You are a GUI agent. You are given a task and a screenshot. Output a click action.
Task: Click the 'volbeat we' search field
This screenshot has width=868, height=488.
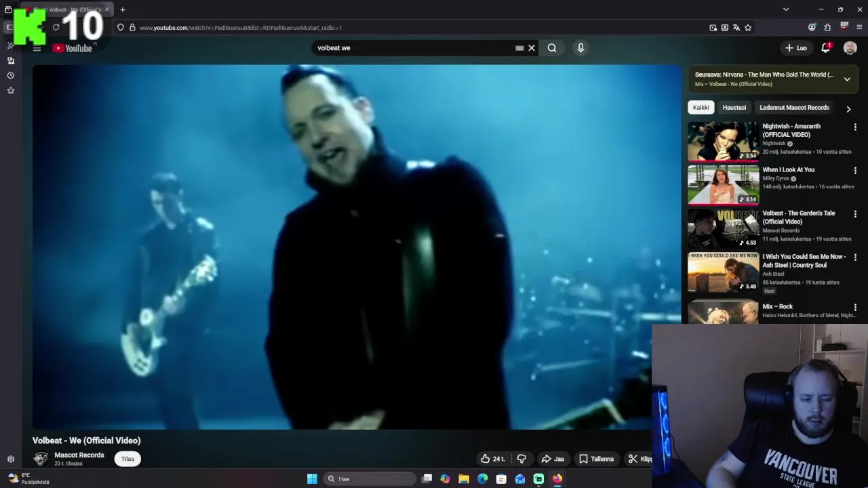414,48
